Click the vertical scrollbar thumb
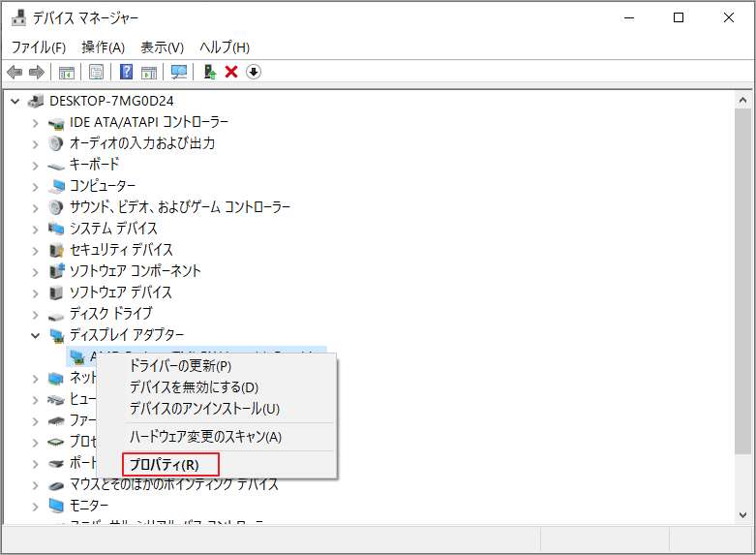Image resolution: width=756 pixels, height=555 pixels. (x=742, y=281)
